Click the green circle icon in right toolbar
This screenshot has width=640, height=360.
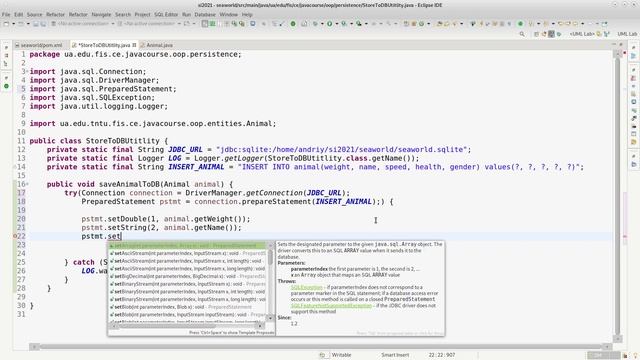click(x=520, y=24)
